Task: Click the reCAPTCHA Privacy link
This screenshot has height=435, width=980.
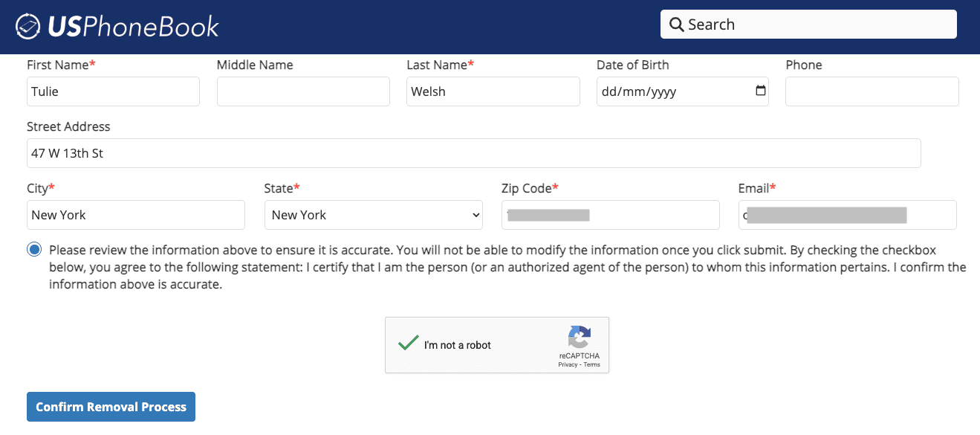Action: (x=568, y=364)
